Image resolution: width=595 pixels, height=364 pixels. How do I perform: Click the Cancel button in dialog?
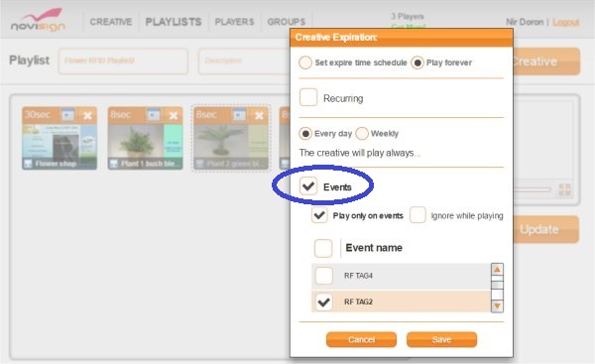tap(361, 339)
